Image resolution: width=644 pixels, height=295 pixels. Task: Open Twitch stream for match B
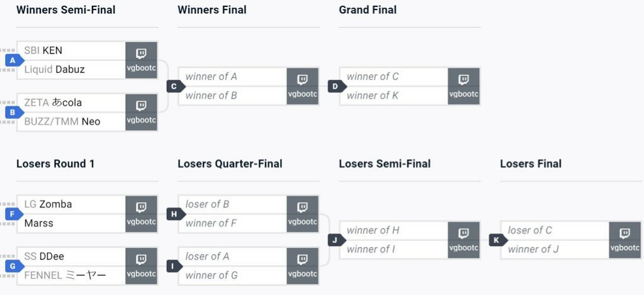[x=141, y=112]
